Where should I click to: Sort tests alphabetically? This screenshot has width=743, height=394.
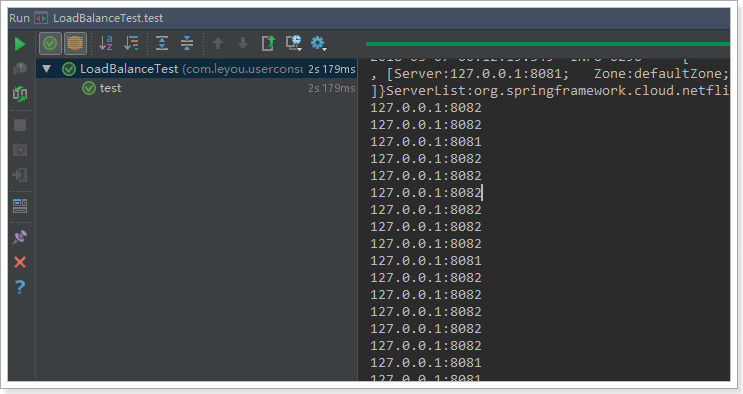tap(106, 43)
